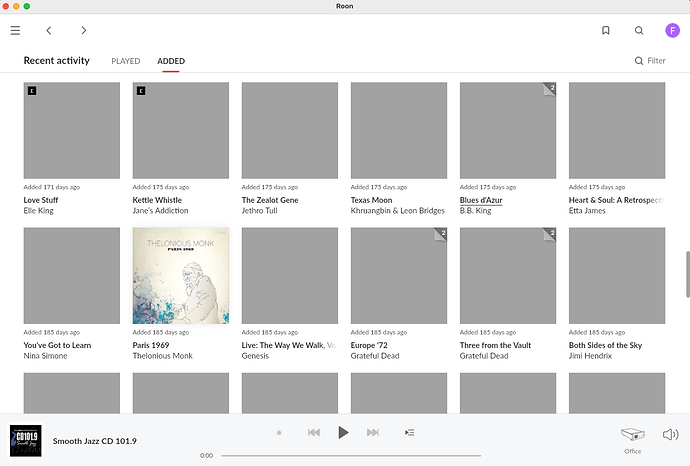Open the play queue icon
The image size is (690, 466).
(x=409, y=433)
